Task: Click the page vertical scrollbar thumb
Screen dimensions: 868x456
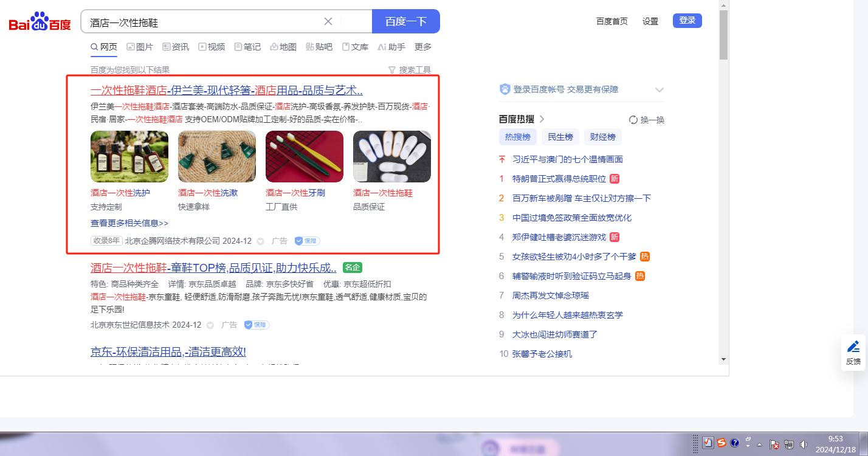Action: (723, 35)
